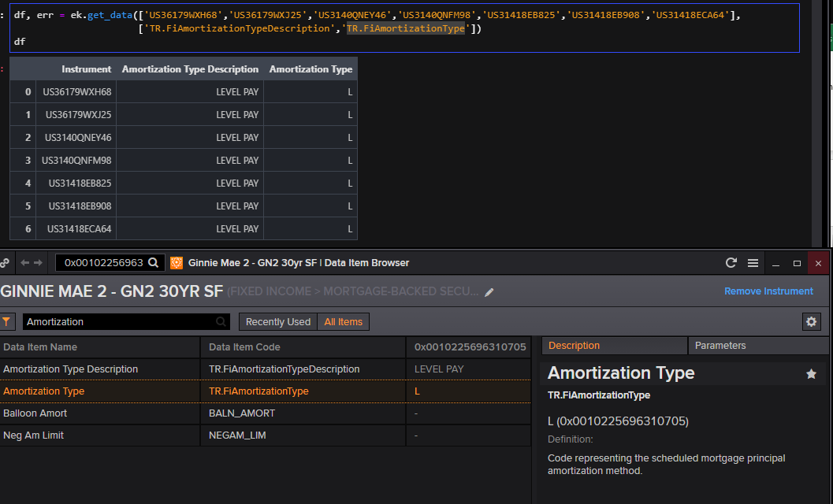Click instrument cell US3140QNEY46
The image size is (833, 504).
[76, 138]
